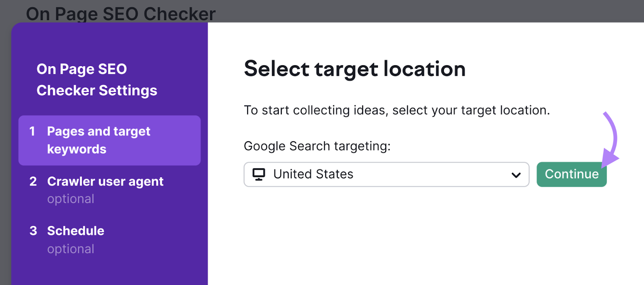Click On Page SEO Checker Settings heading
Viewport: 644px width, 285px height.
97,79
